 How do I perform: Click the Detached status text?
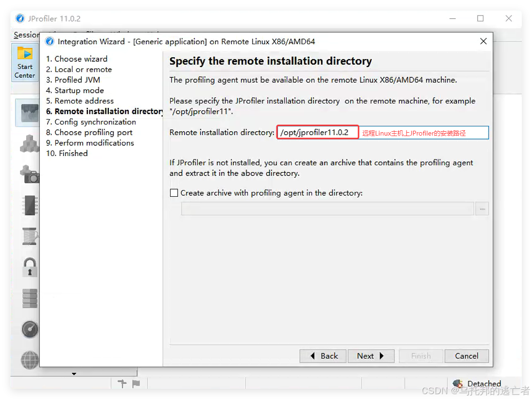(484, 384)
